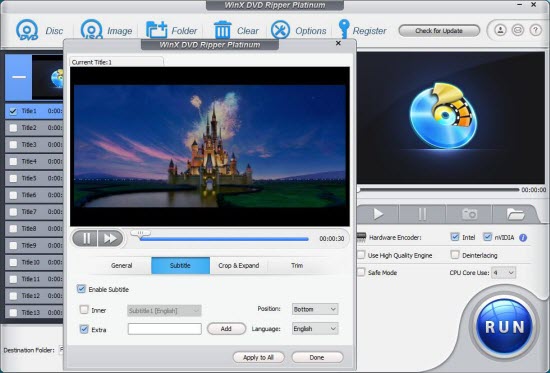Clear the title list with trash icon
This screenshot has height=373, width=550.
[x=222, y=30]
